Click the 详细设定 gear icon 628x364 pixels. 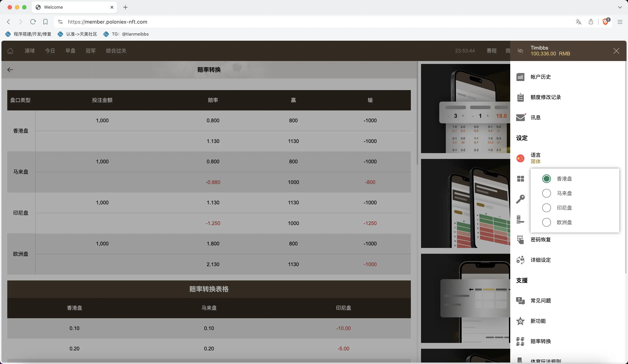point(520,260)
